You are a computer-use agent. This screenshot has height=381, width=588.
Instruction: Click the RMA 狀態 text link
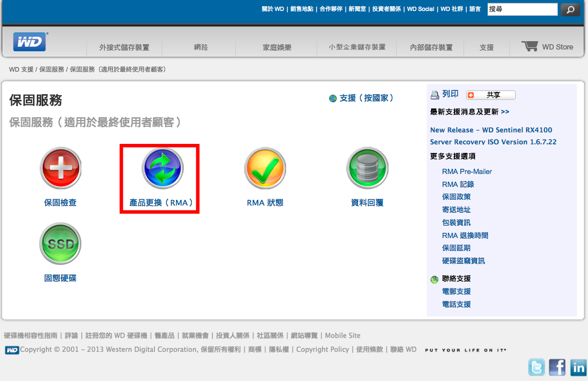(265, 203)
